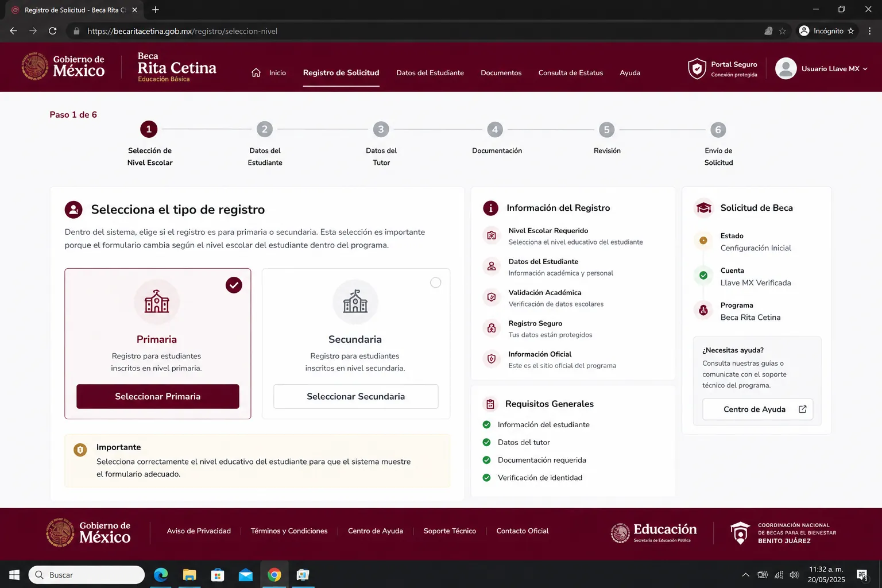Viewport: 882px width, 588px height.
Task: Click the graduation cap icon by Solicitud de Beca
Action: pos(704,208)
